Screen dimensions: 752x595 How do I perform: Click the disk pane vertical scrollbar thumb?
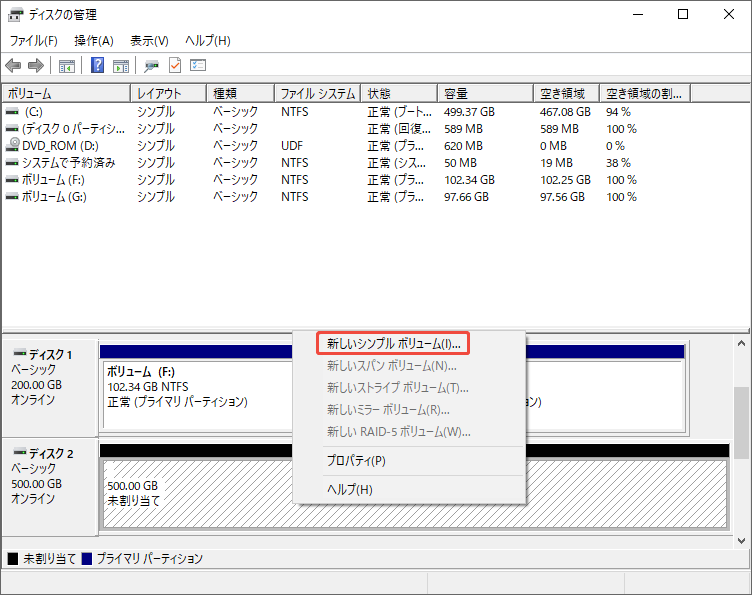pyautogui.click(x=741, y=423)
